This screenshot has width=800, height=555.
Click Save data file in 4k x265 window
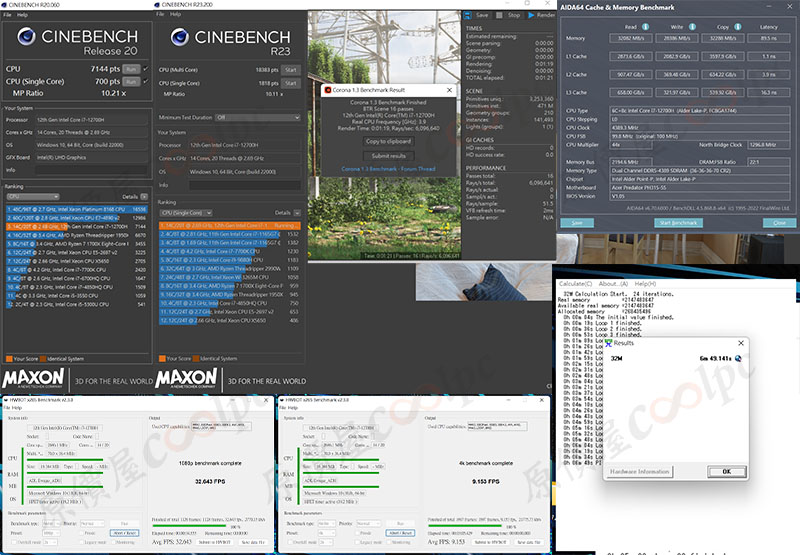[x=529, y=542]
